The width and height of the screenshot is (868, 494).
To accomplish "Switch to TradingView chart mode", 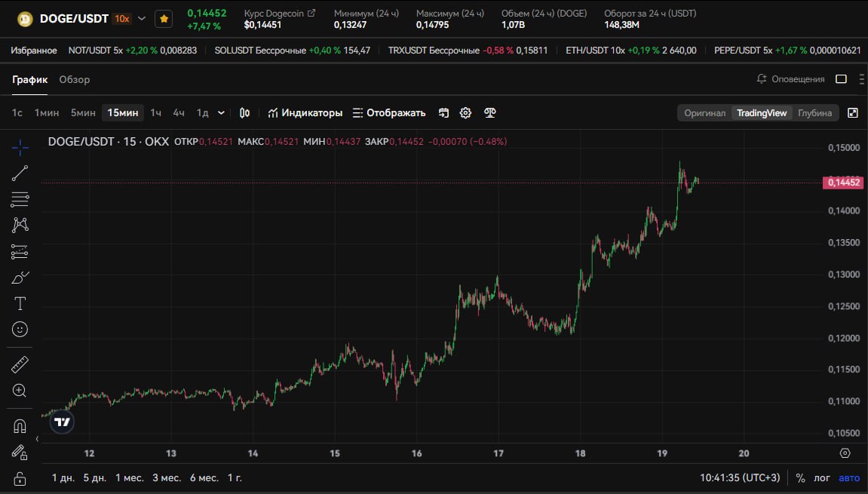I will tap(762, 113).
